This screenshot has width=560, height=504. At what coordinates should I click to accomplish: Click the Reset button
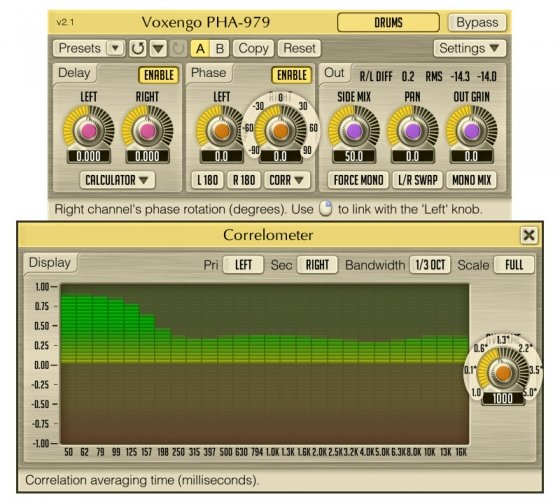[299, 48]
